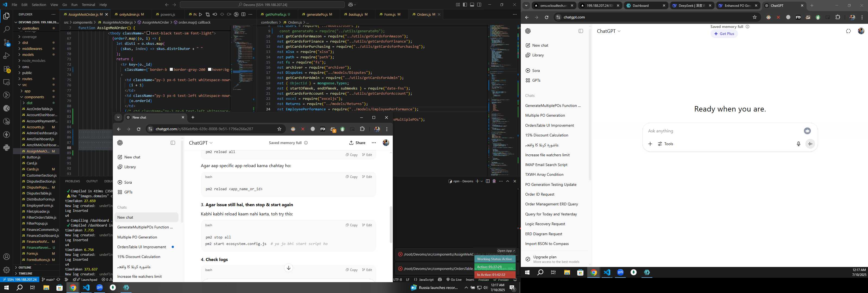This screenshot has width=868, height=293.
Task: Open File Explorer from the taskbar
Action: pos(46,288)
